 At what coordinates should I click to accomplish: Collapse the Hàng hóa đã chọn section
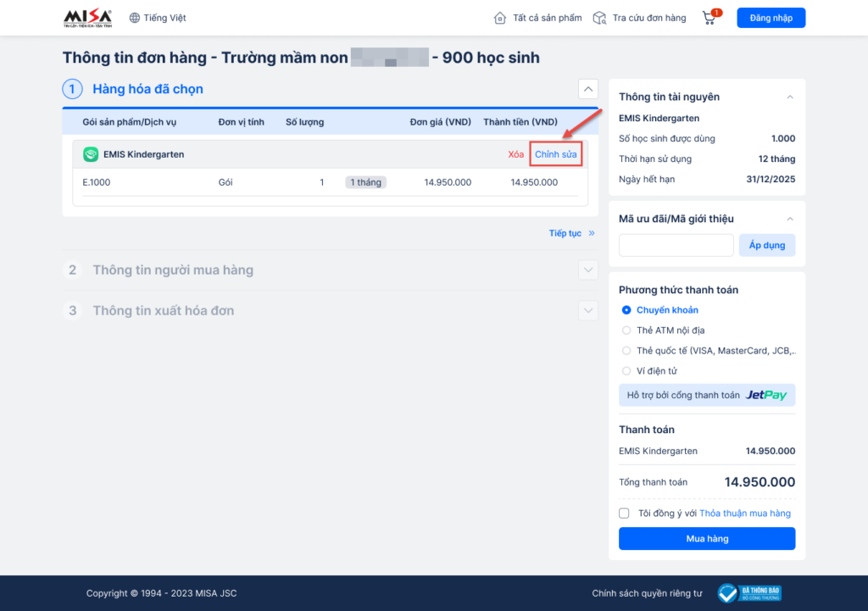pyautogui.click(x=588, y=89)
